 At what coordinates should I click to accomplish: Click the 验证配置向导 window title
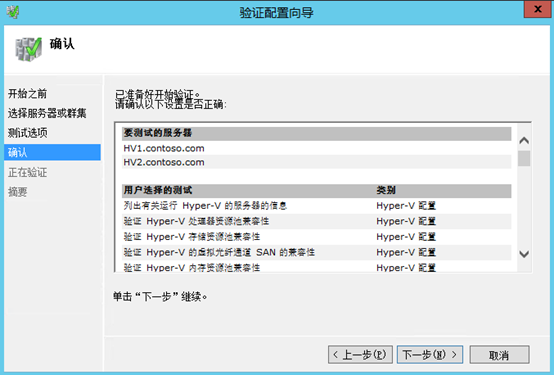click(x=276, y=13)
